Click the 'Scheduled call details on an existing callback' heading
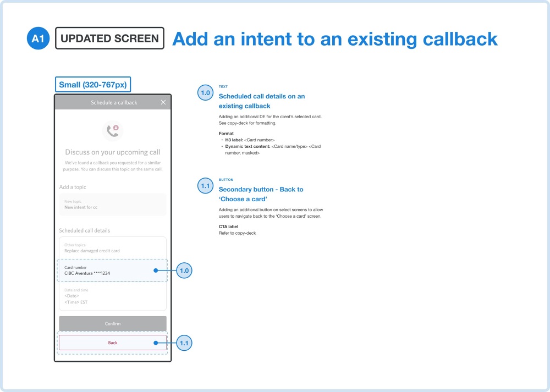The image size is (550, 392). pyautogui.click(x=262, y=101)
